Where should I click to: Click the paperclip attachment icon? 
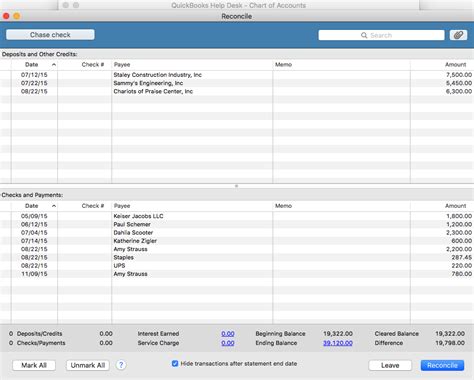click(458, 35)
